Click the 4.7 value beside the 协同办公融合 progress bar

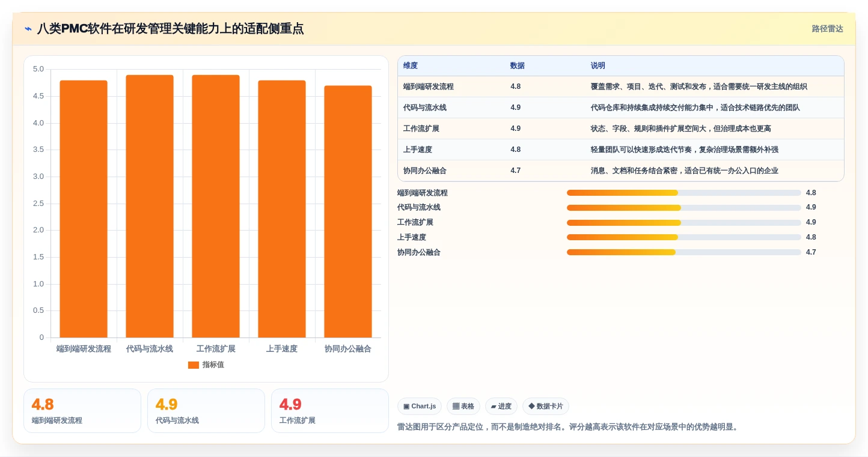click(x=811, y=252)
